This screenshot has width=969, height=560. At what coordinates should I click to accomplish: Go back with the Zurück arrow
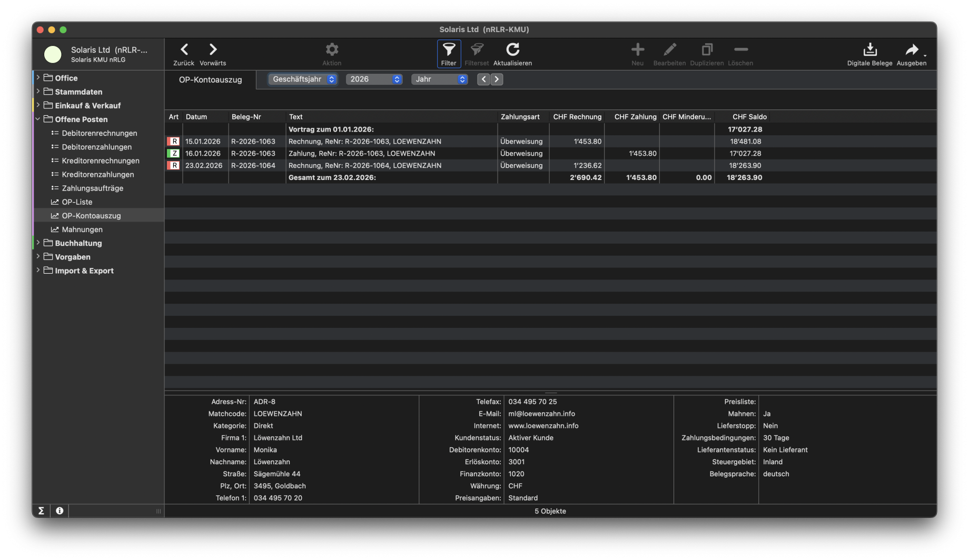click(184, 50)
